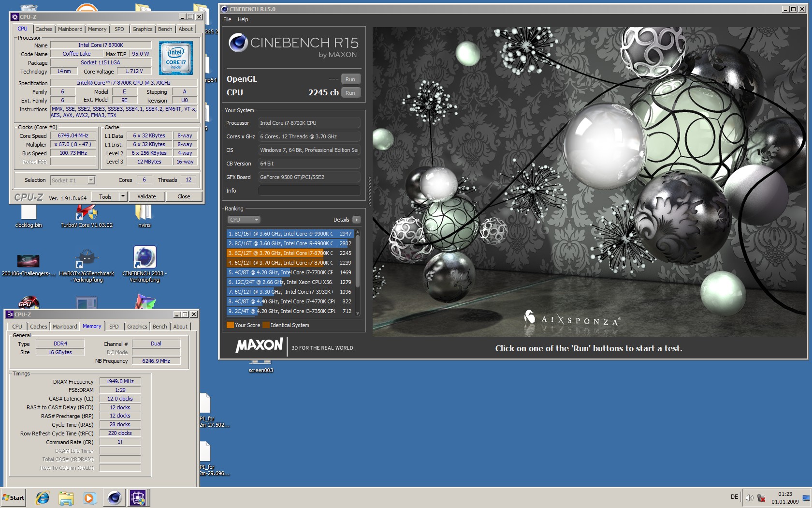
Task: Open Bench tab in top CPU-Z window
Action: [x=165, y=29]
